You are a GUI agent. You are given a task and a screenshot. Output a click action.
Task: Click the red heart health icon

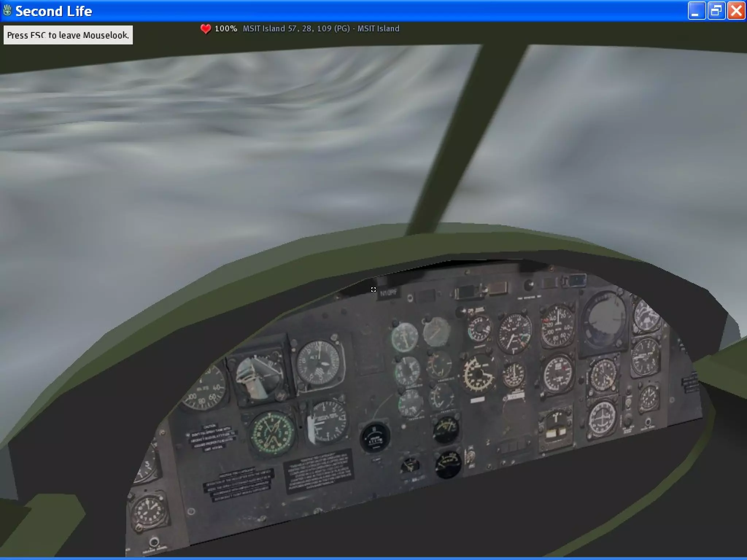pos(206,29)
